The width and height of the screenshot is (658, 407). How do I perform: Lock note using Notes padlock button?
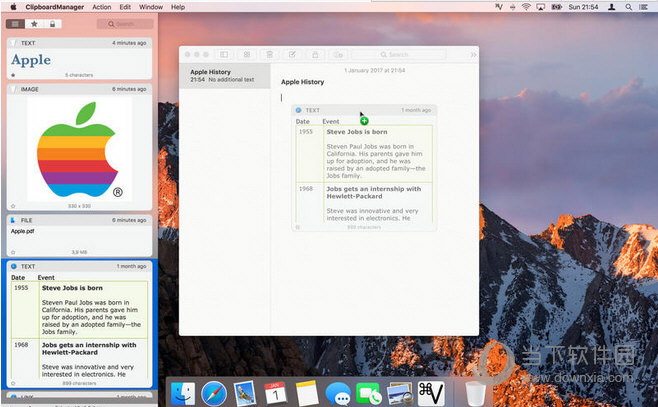315,55
